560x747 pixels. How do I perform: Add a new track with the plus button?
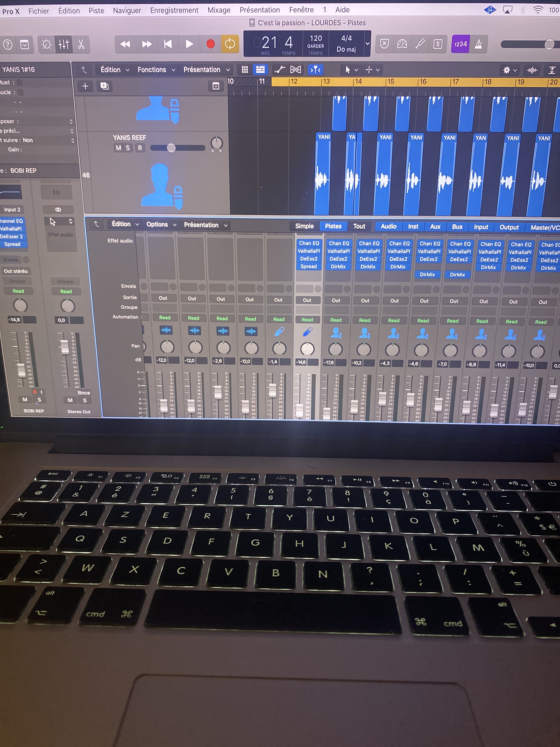tap(85, 86)
